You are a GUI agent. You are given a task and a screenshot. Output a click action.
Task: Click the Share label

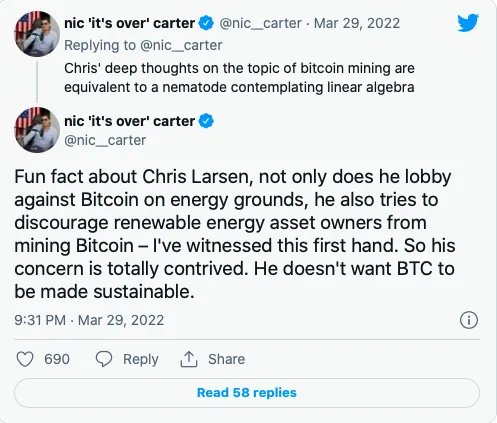pos(227,359)
